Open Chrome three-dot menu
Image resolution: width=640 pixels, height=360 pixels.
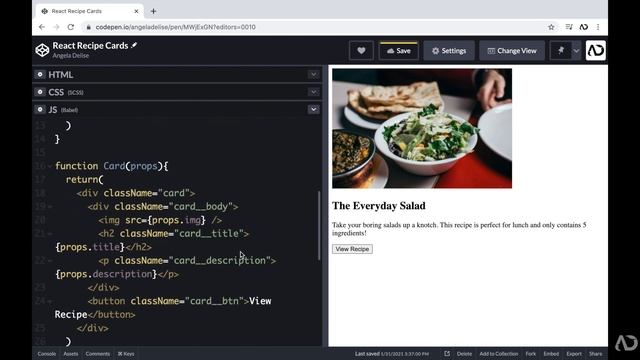tap(598, 27)
